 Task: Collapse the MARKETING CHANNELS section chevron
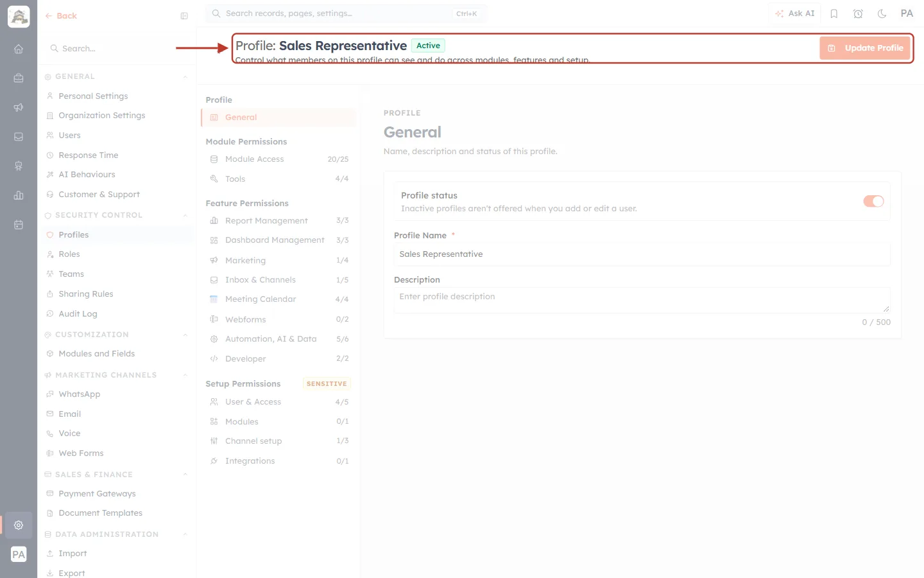[185, 376]
